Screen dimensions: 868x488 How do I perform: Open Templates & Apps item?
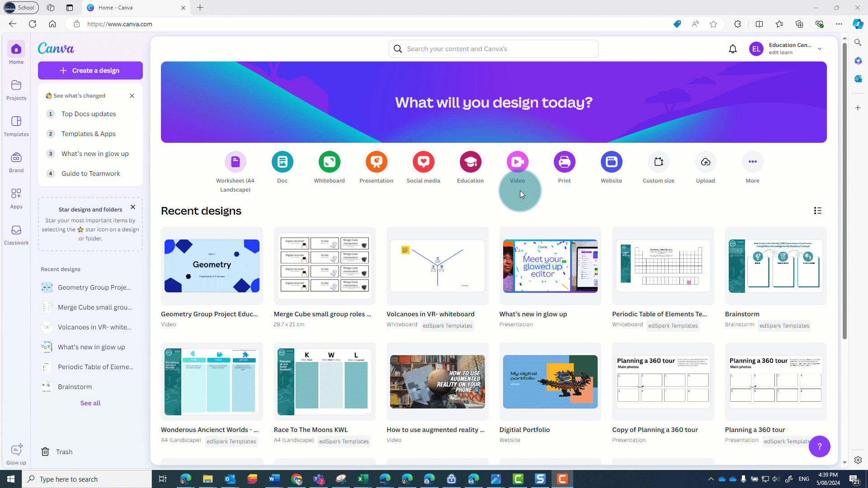(x=89, y=134)
